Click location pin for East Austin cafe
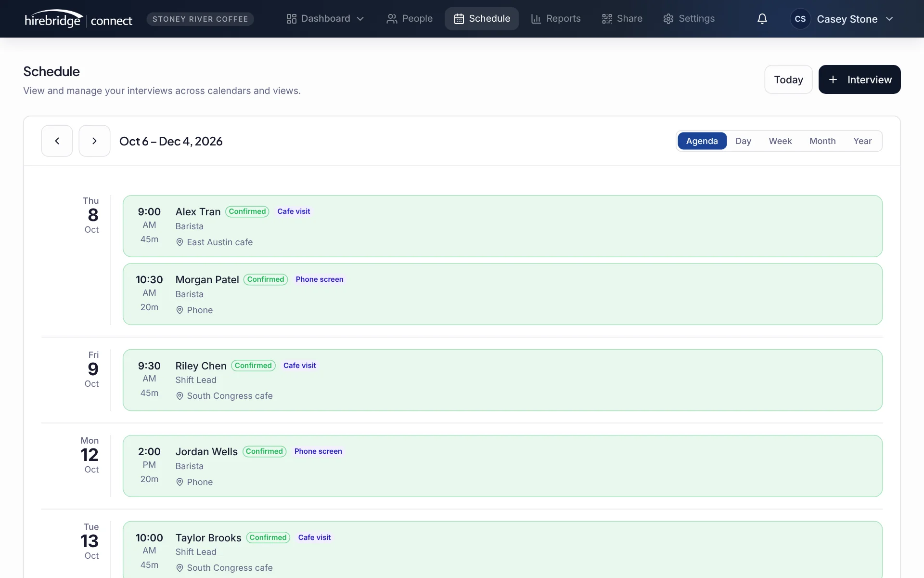 pyautogui.click(x=180, y=242)
